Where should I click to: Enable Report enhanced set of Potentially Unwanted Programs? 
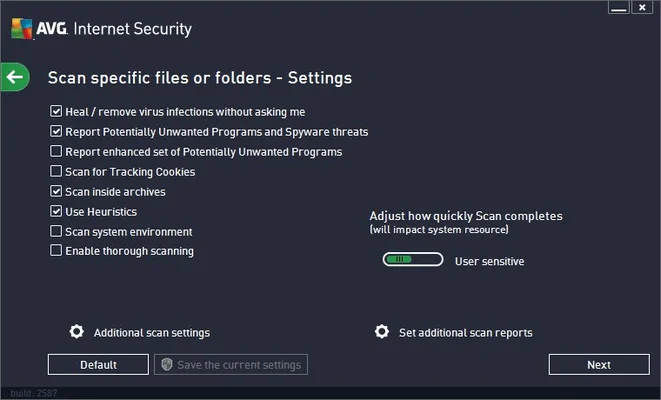tap(56, 152)
